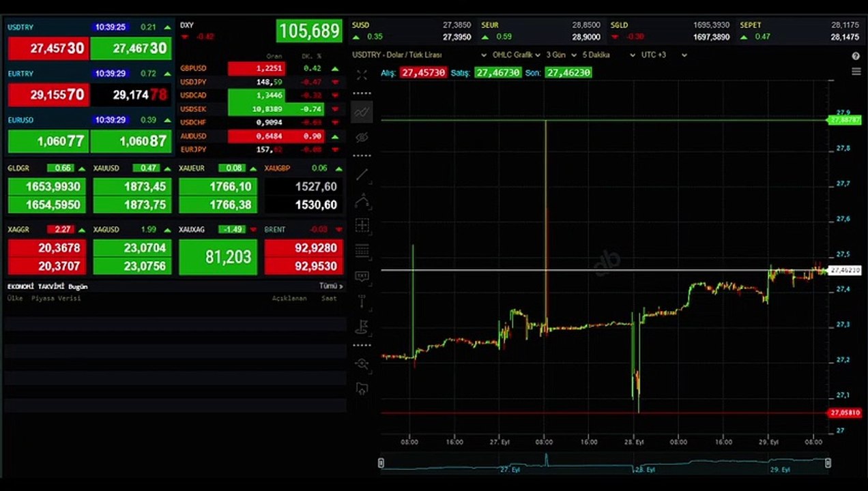Click the GLDGR price 1653,9930
The width and height of the screenshot is (868, 491).
click(47, 186)
